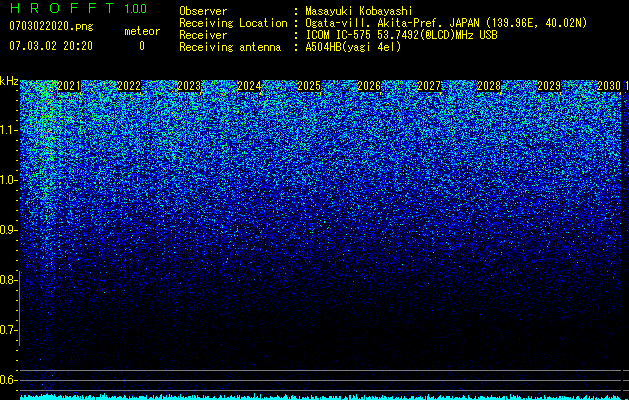The height and width of the screenshot is (400, 629).
Task: Select the filename 0703022020.png
Action: click(51, 26)
